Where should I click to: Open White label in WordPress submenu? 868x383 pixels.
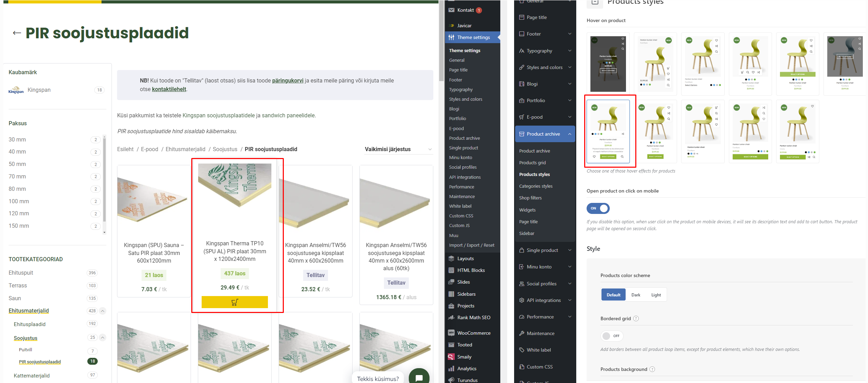click(460, 206)
